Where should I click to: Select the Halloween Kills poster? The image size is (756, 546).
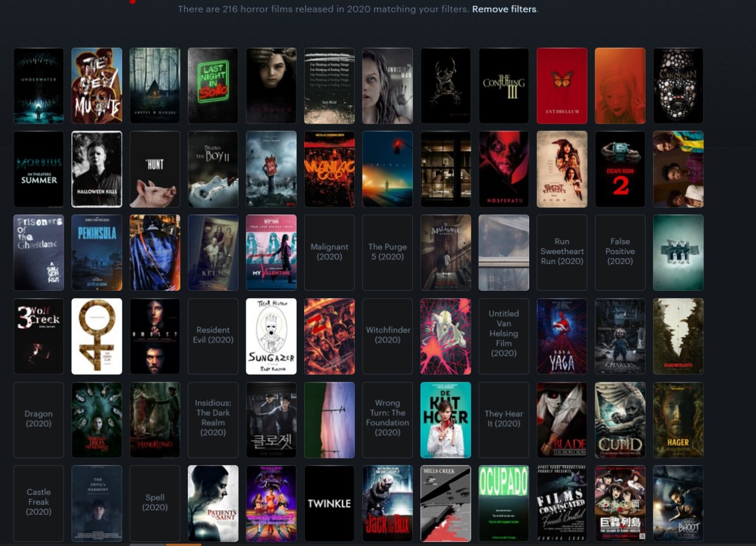[x=97, y=169]
